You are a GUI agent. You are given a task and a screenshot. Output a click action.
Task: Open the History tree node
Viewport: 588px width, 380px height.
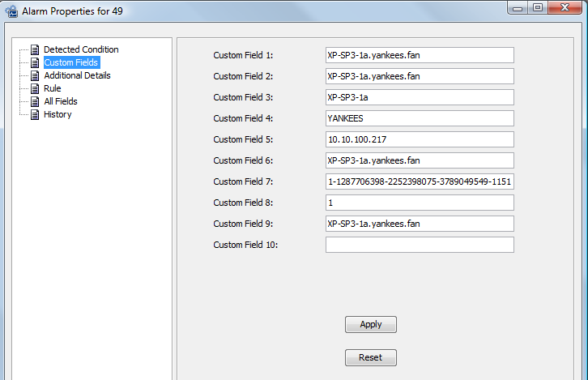58,114
